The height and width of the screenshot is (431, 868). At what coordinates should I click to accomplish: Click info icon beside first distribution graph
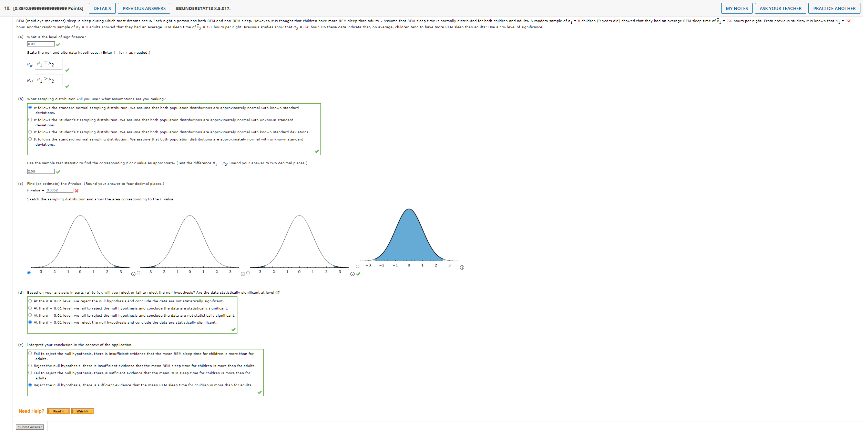[x=133, y=275]
